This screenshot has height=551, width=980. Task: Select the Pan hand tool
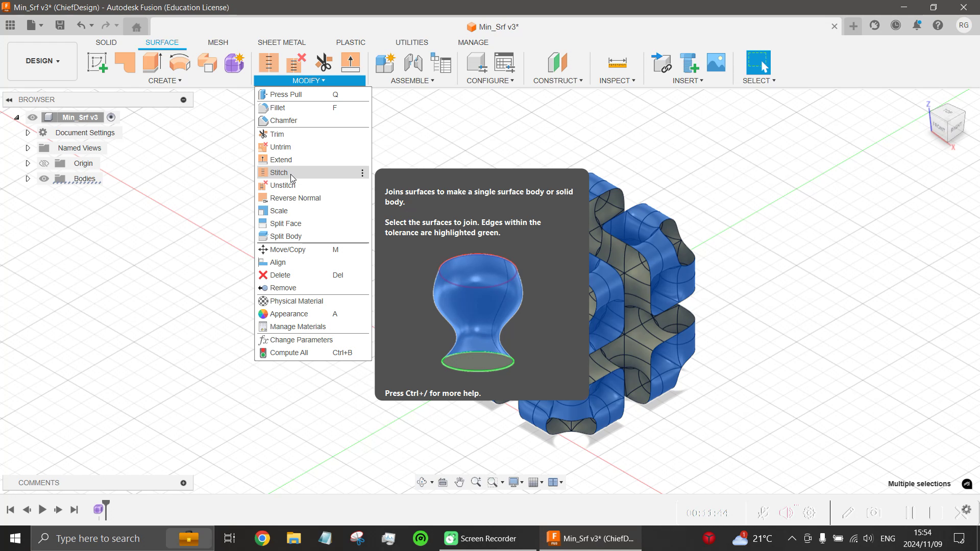tap(459, 482)
